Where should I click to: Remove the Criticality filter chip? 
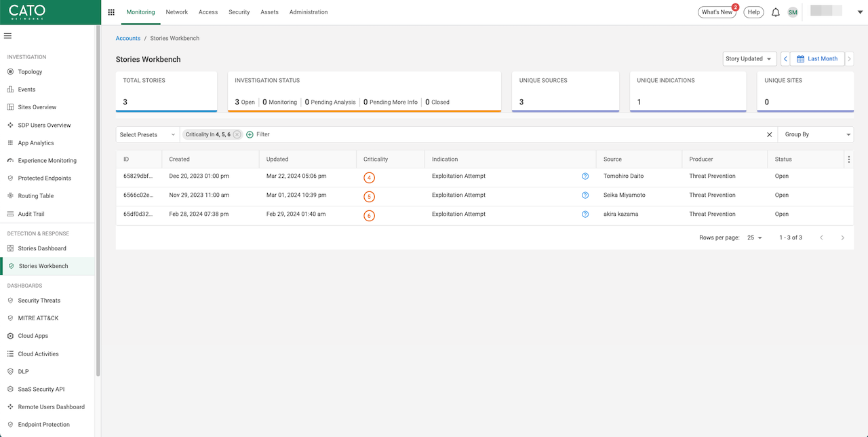(237, 134)
